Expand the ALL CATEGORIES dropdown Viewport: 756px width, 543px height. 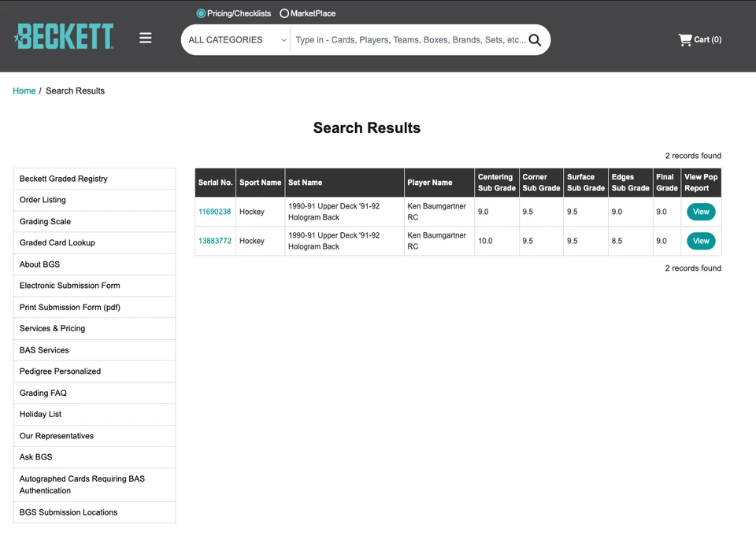pyautogui.click(x=236, y=40)
